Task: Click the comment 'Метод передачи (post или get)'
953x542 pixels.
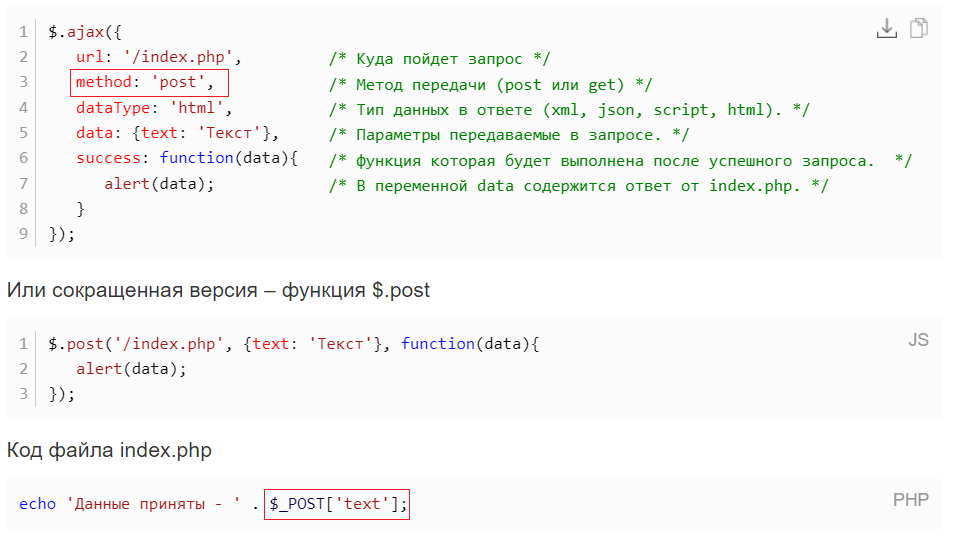Action: point(490,84)
